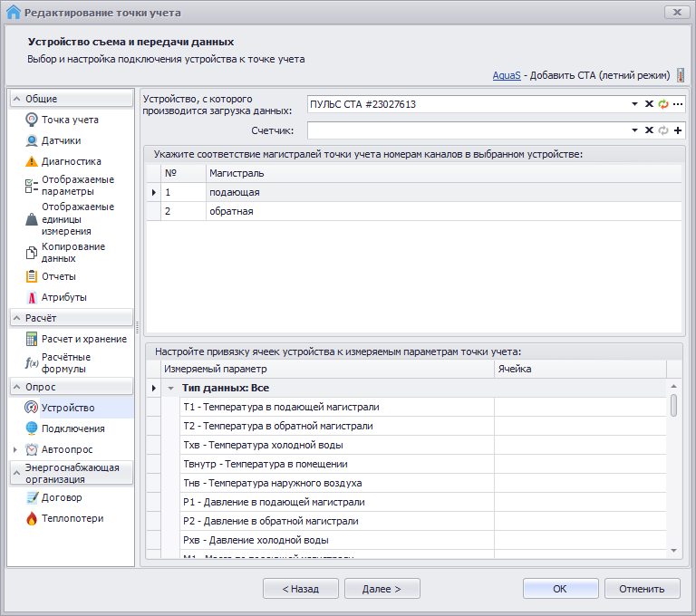The image size is (696, 616).
Task: Add a new counter with plus icon
Action: (x=677, y=130)
